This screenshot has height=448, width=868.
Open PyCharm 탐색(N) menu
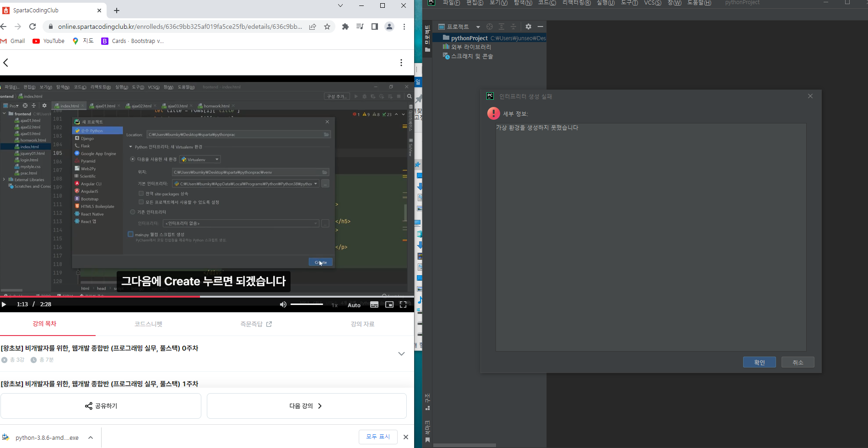pos(523,3)
